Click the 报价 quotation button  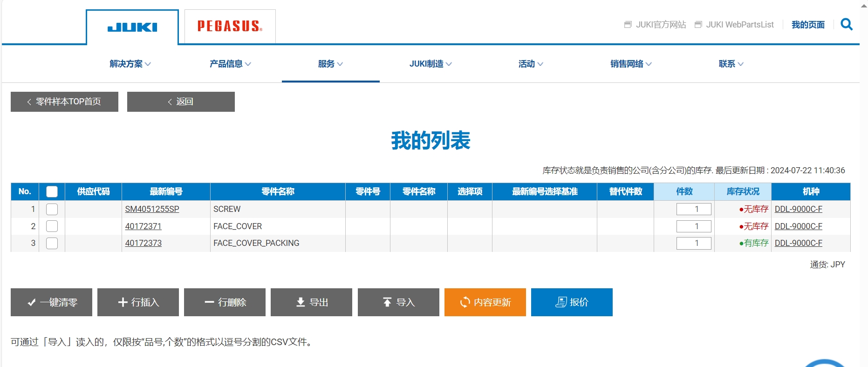point(571,302)
